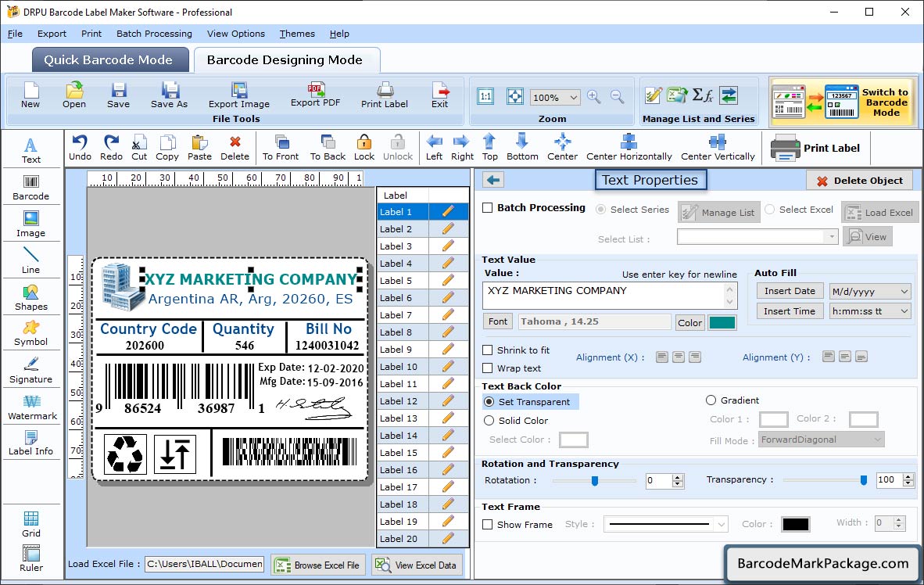
Task: Cut the selected object
Action: coord(139,148)
